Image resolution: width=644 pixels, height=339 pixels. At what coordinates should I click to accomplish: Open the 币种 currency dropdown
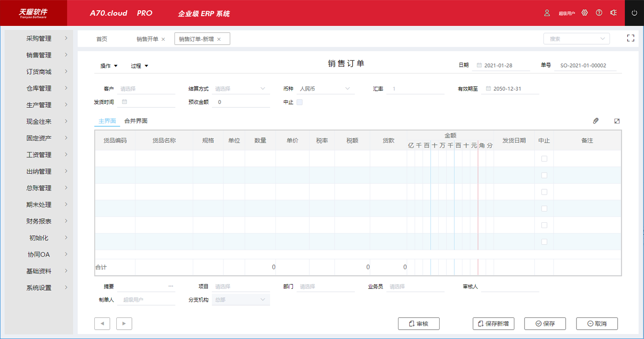tap(326, 89)
